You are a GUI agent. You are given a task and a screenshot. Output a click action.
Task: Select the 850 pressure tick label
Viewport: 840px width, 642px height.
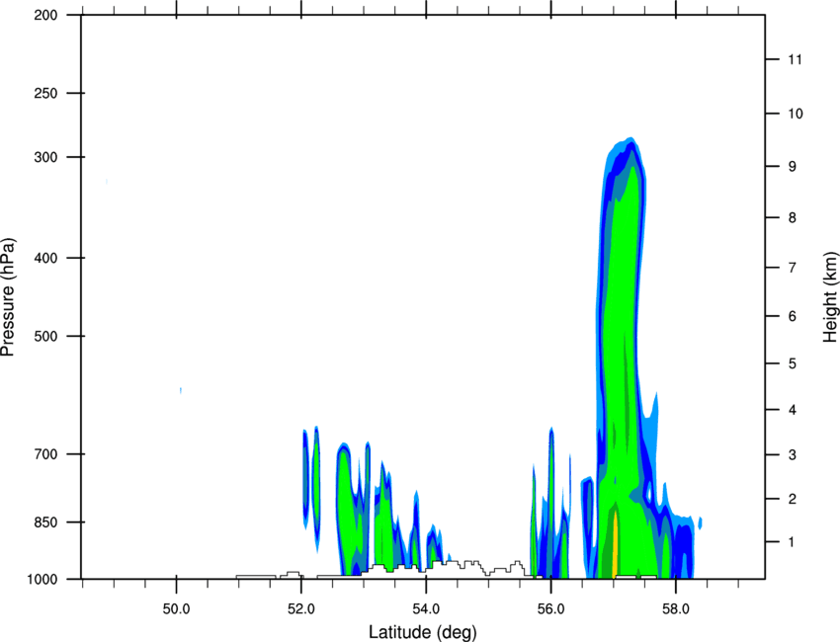[45, 522]
